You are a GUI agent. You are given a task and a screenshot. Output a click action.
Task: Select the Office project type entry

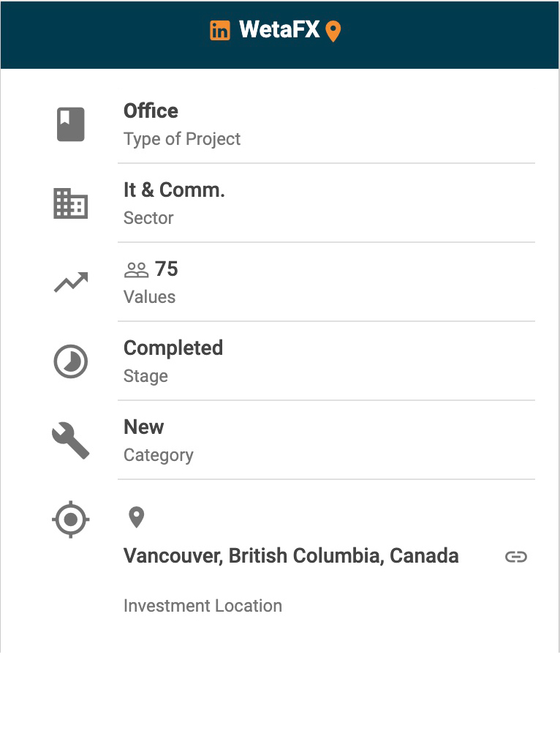tap(151, 111)
